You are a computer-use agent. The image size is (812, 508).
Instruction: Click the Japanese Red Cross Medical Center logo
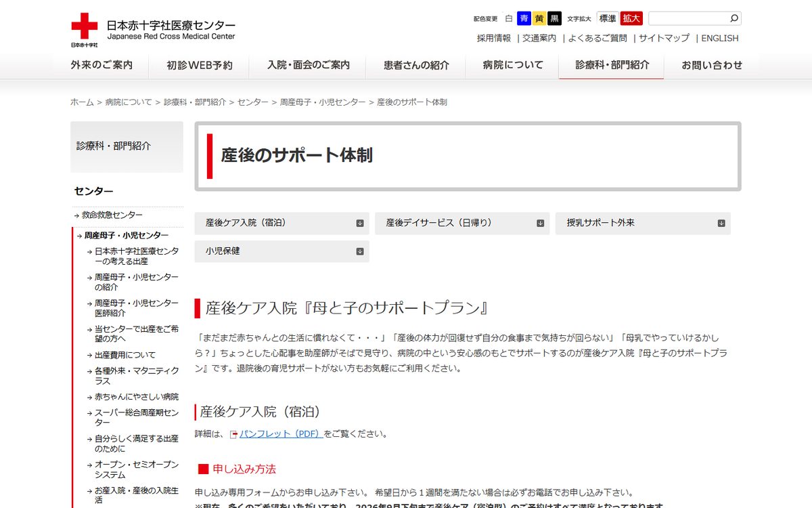(153, 30)
